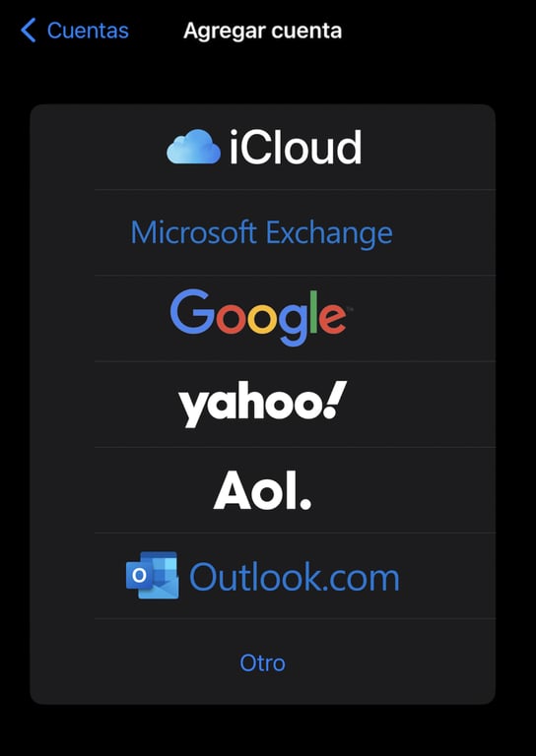Click the iCloud cloud icon
The height and width of the screenshot is (756, 536).
click(193, 147)
